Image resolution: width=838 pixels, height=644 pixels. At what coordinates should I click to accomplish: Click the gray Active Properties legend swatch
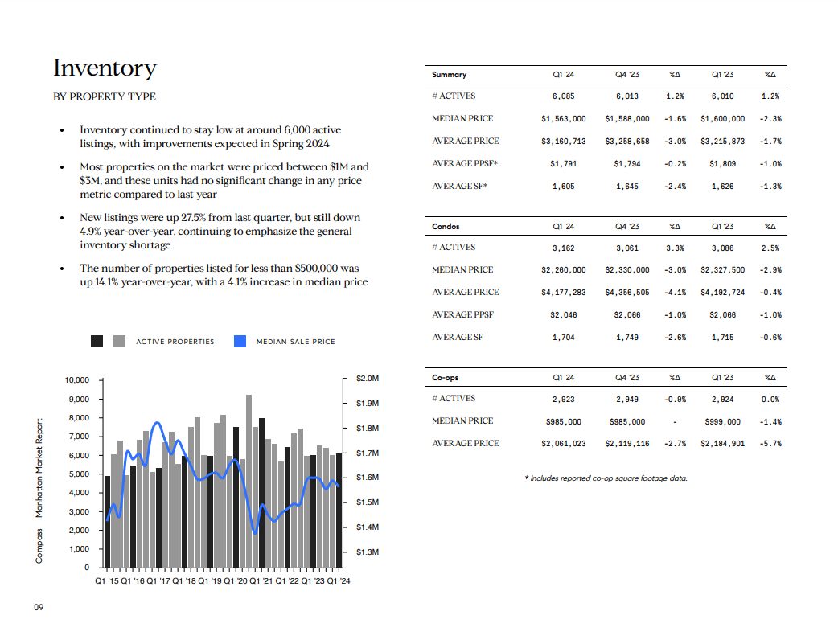tap(119, 341)
